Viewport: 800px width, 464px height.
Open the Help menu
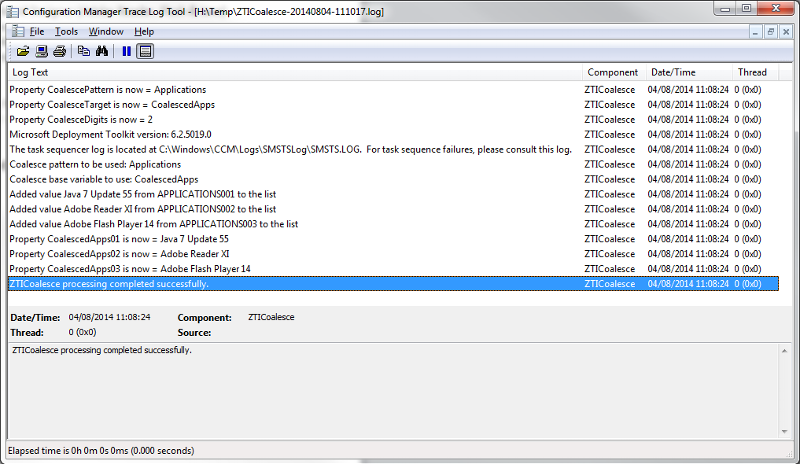pyautogui.click(x=144, y=32)
